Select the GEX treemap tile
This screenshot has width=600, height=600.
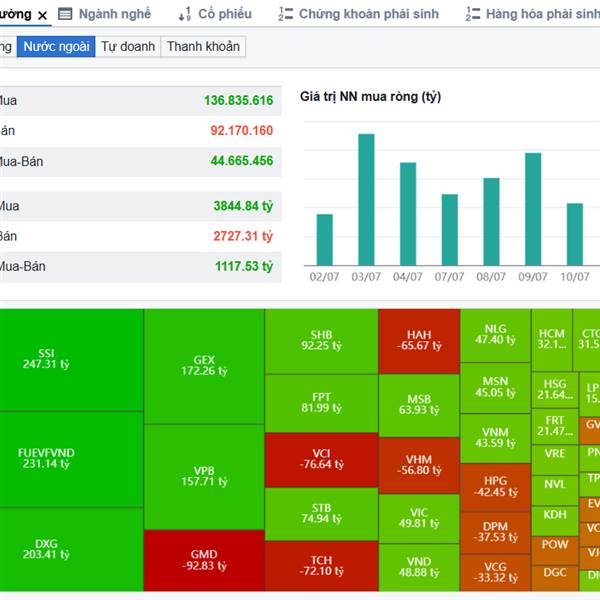coord(204,366)
